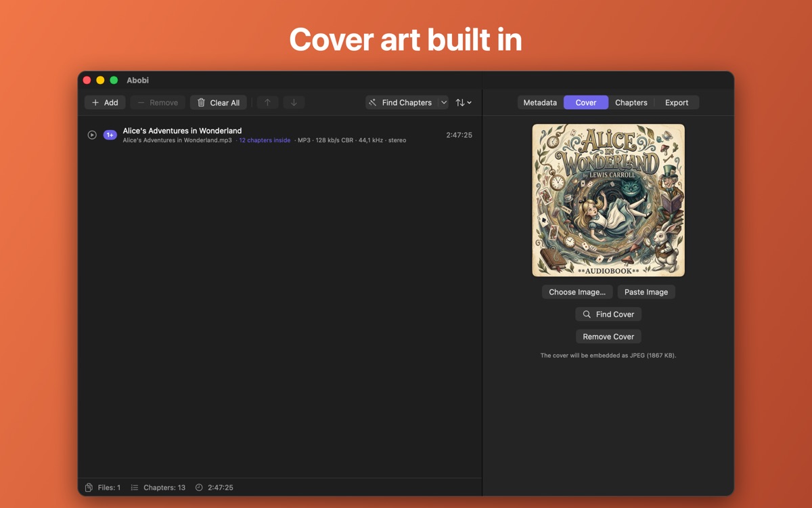Click Find Chapters magic wand button
812x508 pixels.
pyautogui.click(x=401, y=102)
